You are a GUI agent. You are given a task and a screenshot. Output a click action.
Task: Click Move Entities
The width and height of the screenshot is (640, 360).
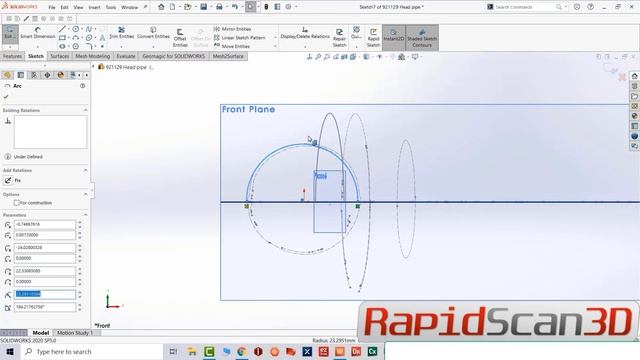pos(232,46)
